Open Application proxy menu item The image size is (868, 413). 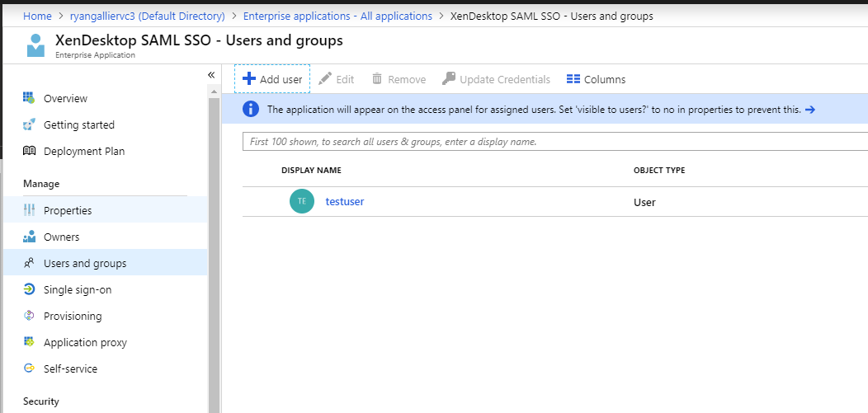point(105,342)
